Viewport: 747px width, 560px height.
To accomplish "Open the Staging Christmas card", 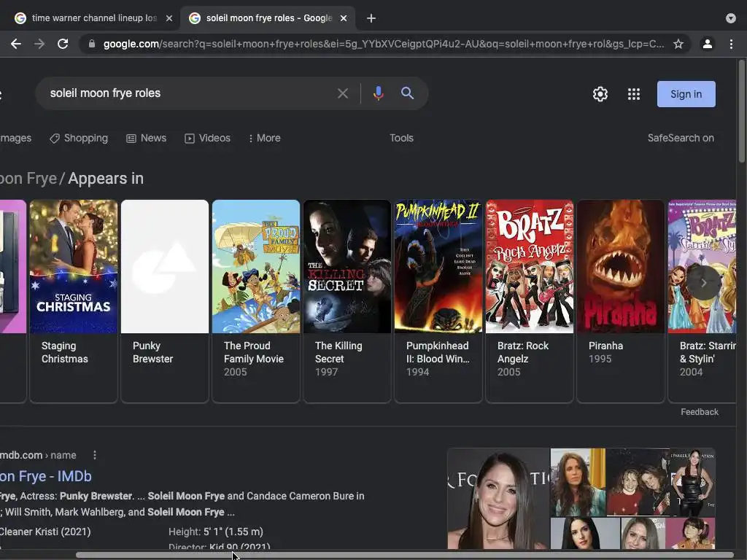I will click(74, 301).
